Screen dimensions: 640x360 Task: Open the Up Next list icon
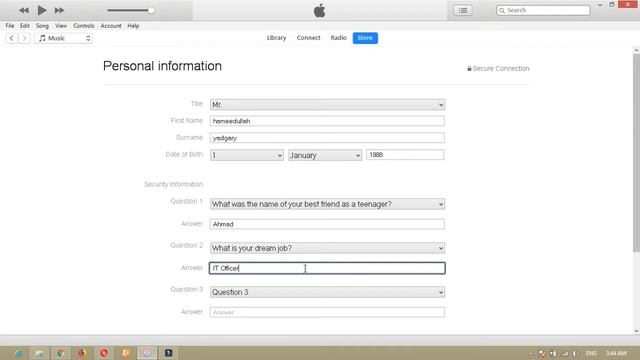coord(463,10)
